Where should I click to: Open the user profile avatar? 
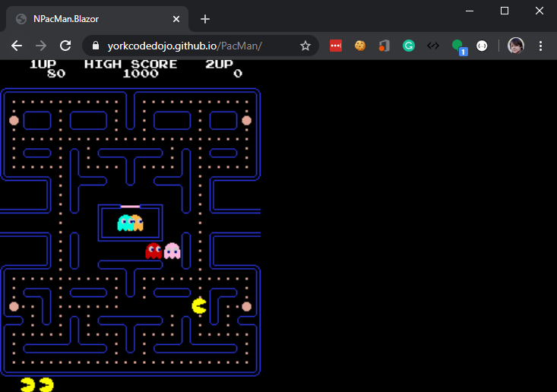pos(516,46)
